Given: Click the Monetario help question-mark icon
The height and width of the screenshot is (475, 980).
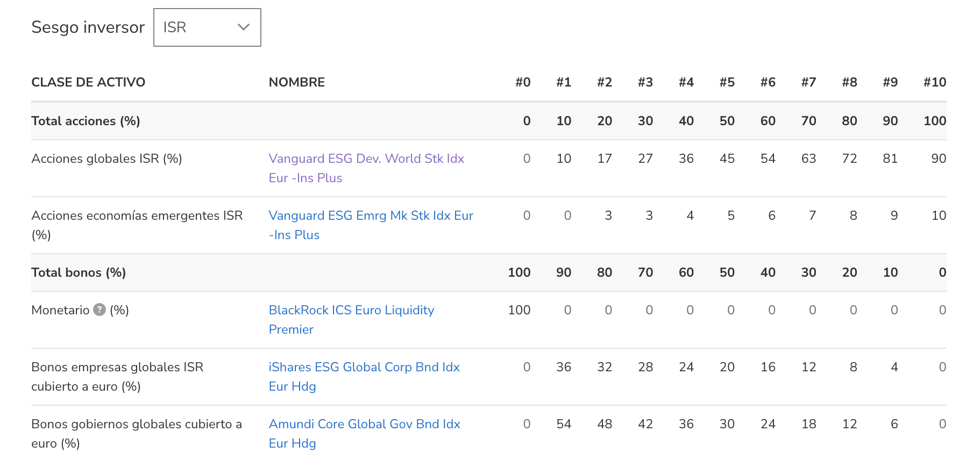Looking at the screenshot, I should 100,310.
